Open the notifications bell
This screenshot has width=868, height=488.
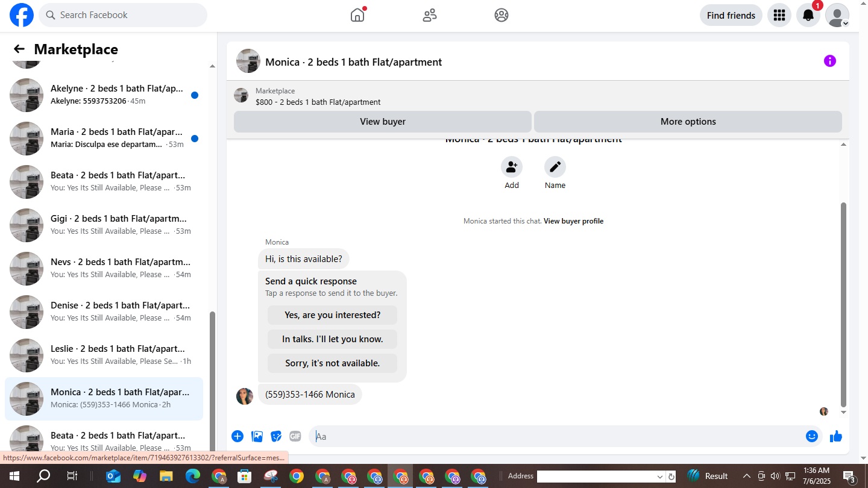808,15
